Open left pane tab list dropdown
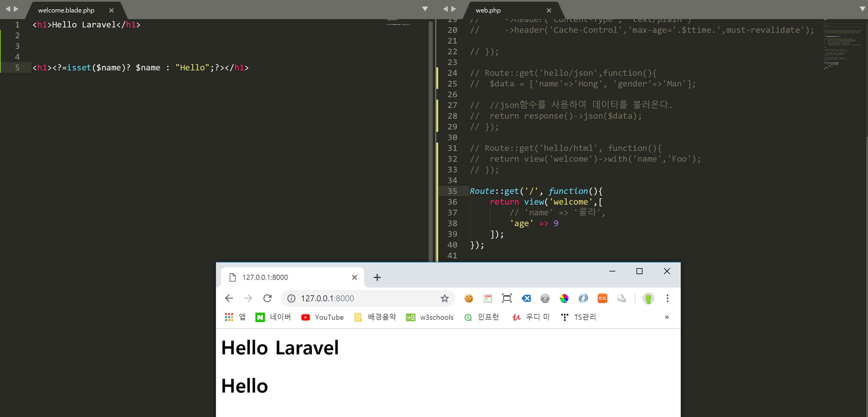 pos(425,9)
